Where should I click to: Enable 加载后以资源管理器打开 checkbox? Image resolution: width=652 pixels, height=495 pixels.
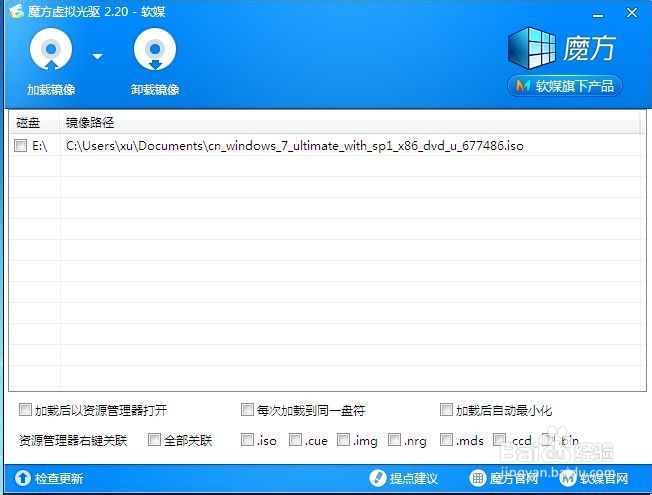(25, 410)
